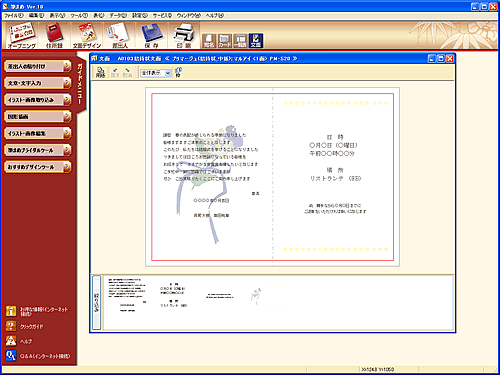Select the 場所 リストランテ text block
Screen dimensions: 500x375
(x=335, y=175)
